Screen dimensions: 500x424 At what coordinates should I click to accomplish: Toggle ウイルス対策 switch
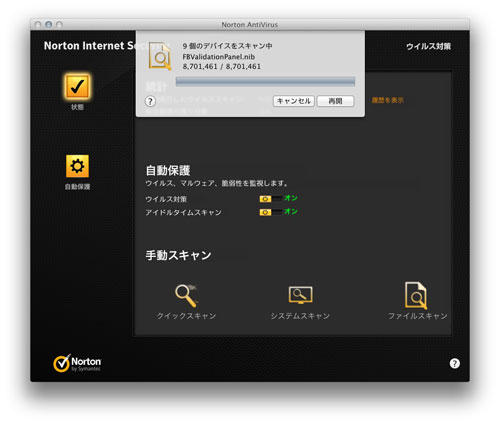point(271,199)
